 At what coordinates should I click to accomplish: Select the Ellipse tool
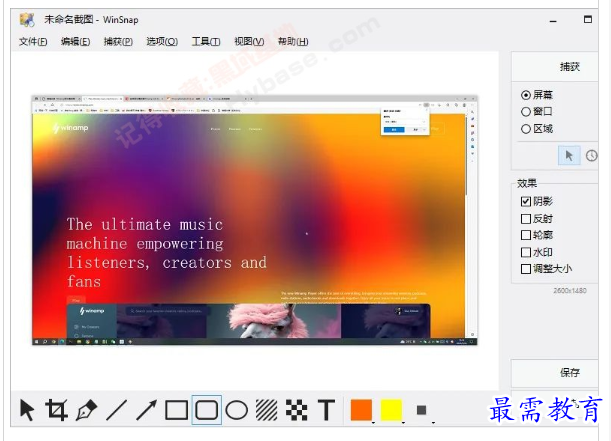pos(237,410)
